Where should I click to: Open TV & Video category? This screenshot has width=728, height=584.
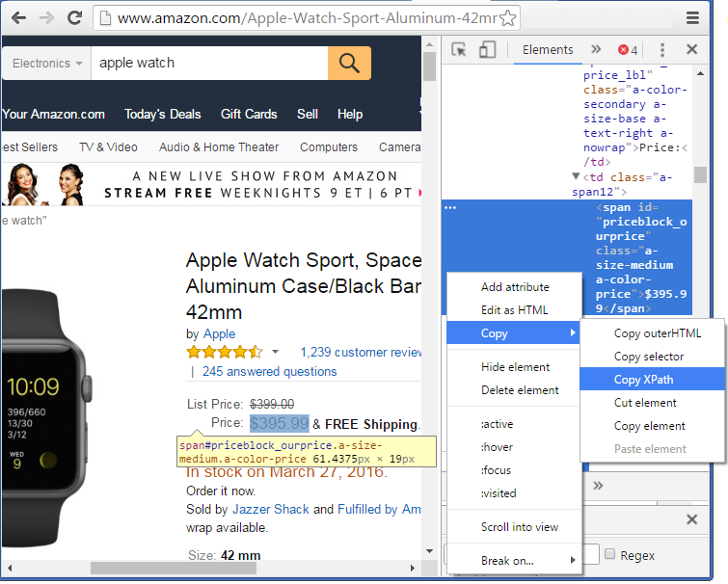pyautogui.click(x=108, y=147)
